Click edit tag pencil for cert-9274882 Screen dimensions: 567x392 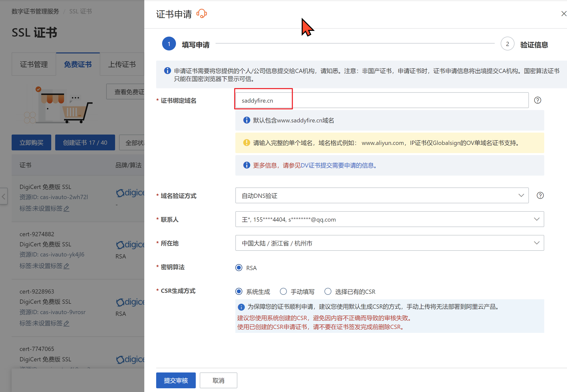(66, 266)
